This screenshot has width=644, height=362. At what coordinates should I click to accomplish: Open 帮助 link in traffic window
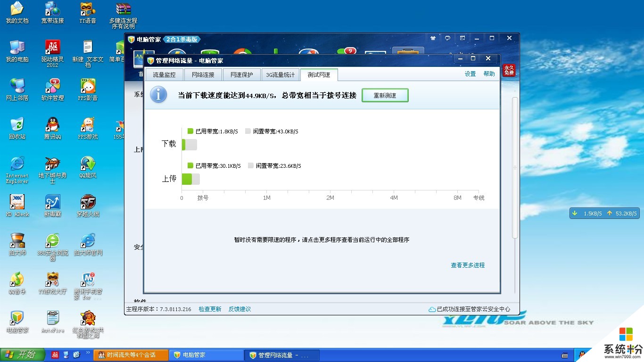point(489,74)
